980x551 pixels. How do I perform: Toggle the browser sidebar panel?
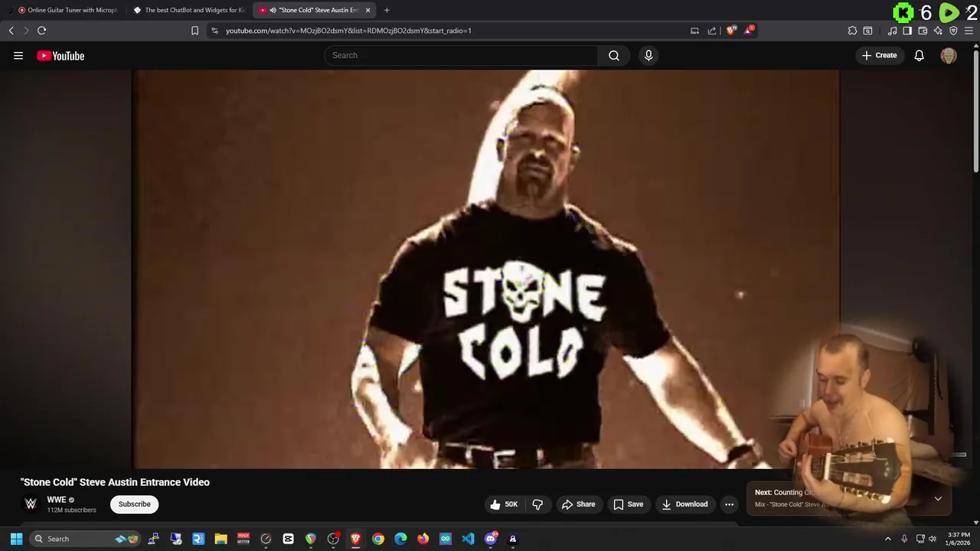point(907,31)
